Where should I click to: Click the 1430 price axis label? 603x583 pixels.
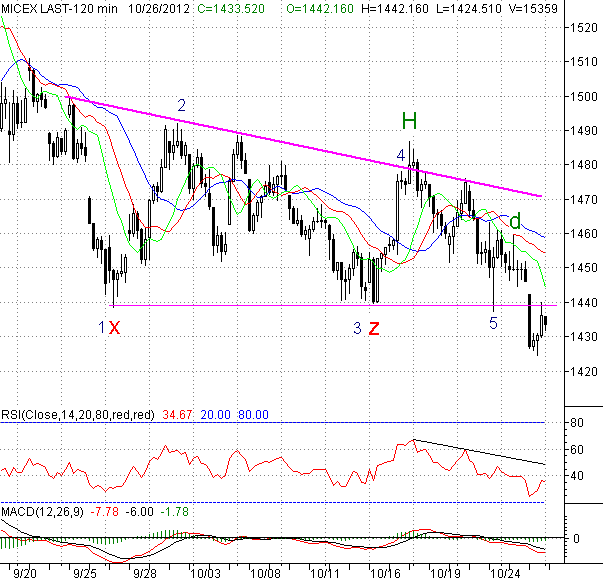tap(584, 336)
